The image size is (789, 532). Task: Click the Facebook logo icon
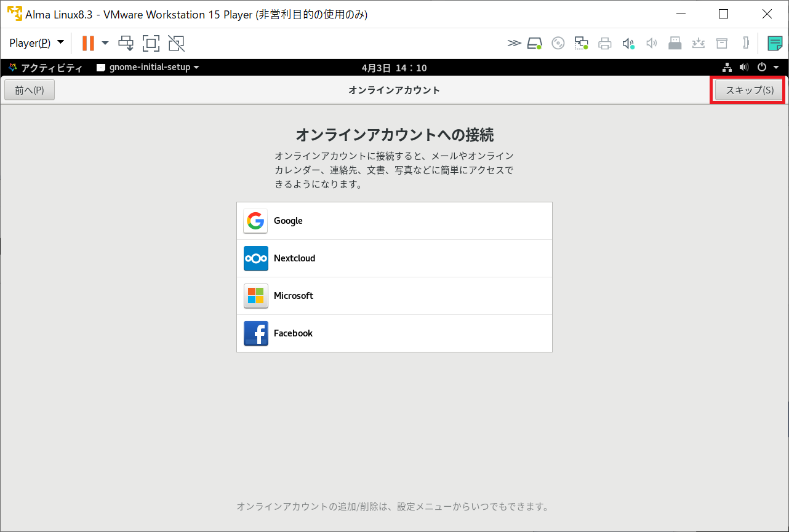coord(255,333)
